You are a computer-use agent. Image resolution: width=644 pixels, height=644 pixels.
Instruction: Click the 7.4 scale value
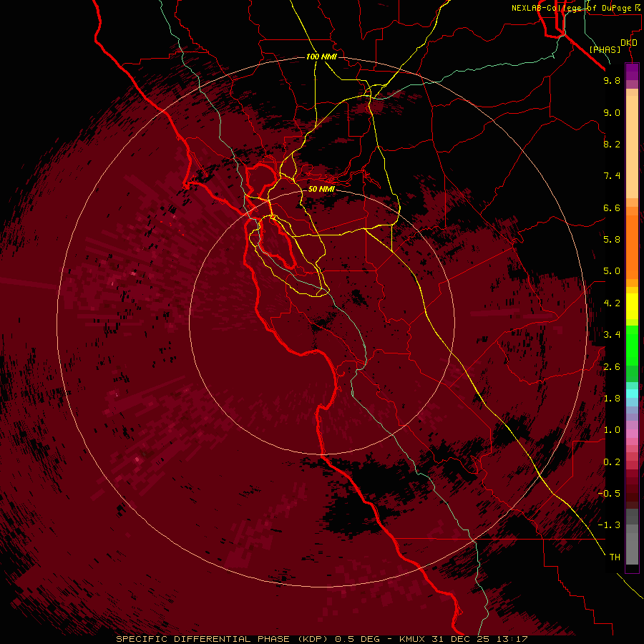pos(612,176)
